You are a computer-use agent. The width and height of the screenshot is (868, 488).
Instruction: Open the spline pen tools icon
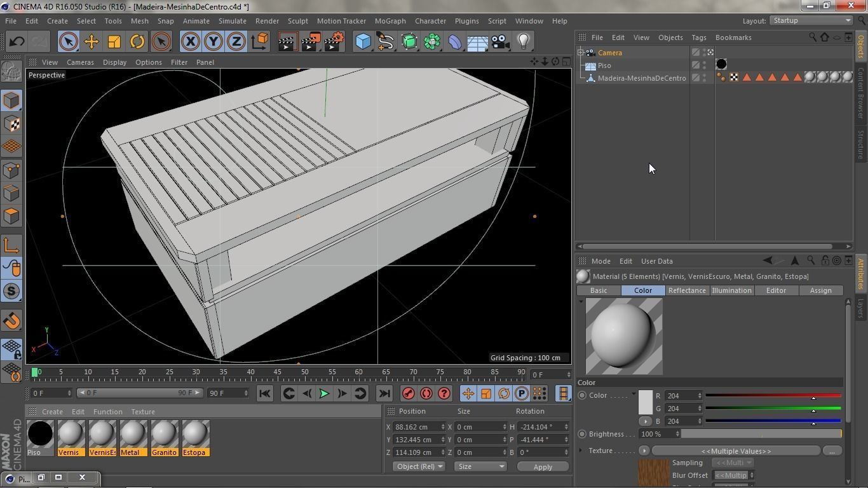pos(386,42)
